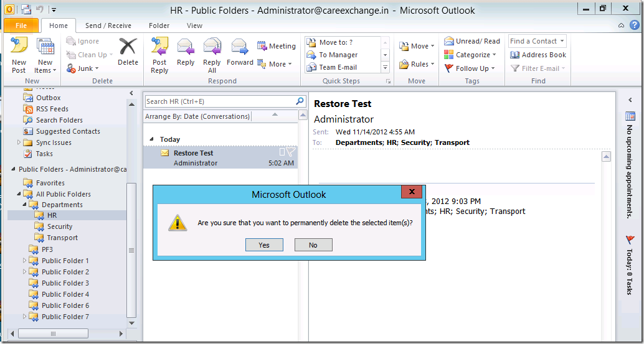Switch to the View tab
This screenshot has height=344, width=644.
pyautogui.click(x=194, y=26)
